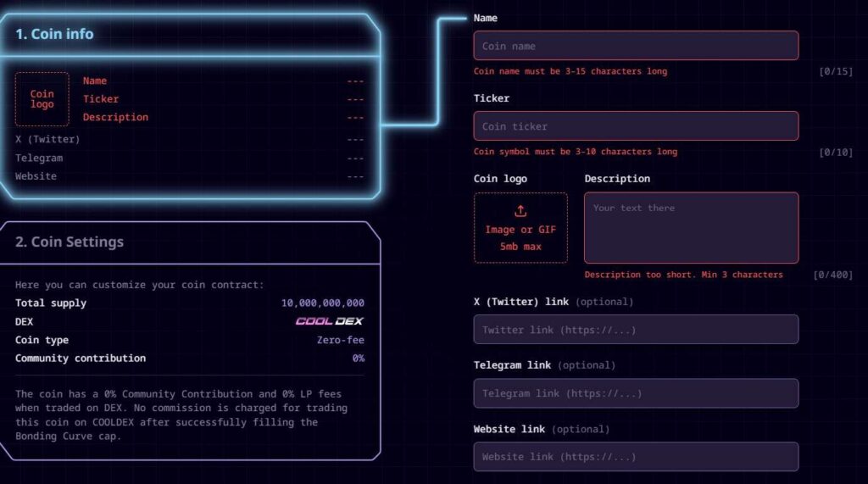Screen dimensions: 868x484
Task: Click the 0% Community contribution value
Action: point(359,359)
